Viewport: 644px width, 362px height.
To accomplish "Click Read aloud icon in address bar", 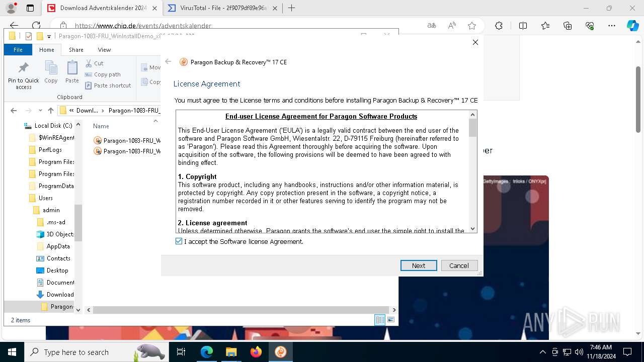I will (452, 26).
